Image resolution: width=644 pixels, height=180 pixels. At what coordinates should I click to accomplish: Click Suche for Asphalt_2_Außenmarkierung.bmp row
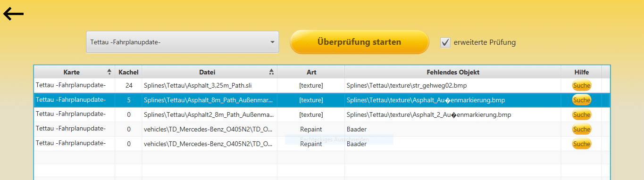point(581,115)
